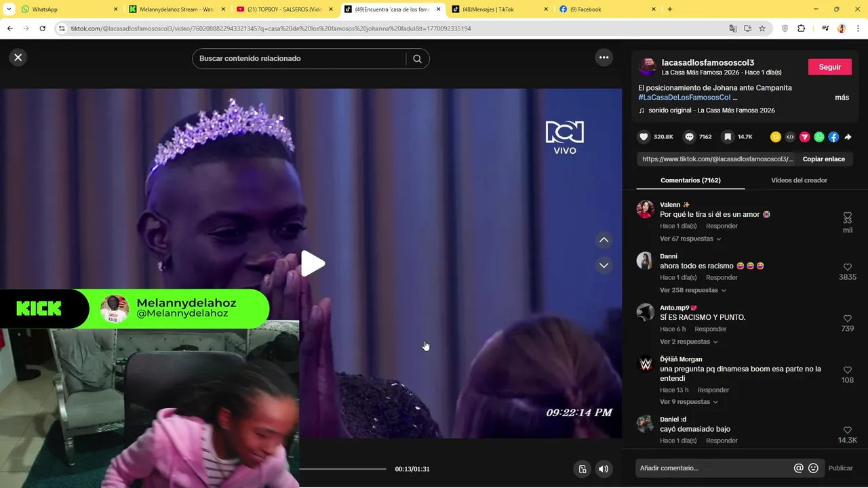Go to previous video with up chevron

click(x=604, y=240)
